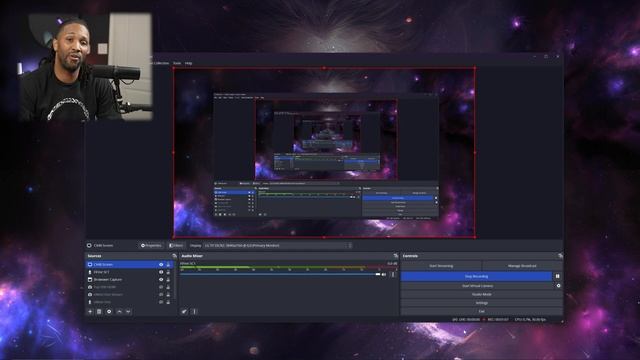Click the Manage Broadcast button
The image size is (640, 360).
522,266
